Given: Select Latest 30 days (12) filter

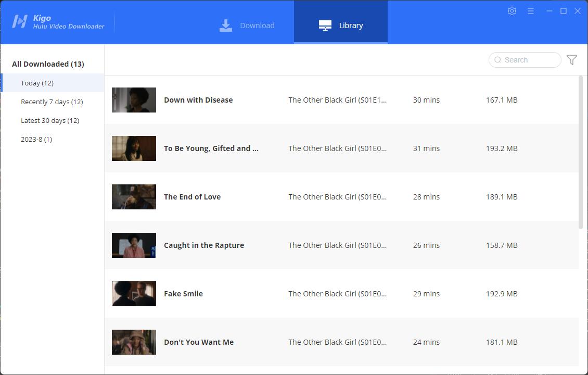Looking at the screenshot, I should 53,120.
